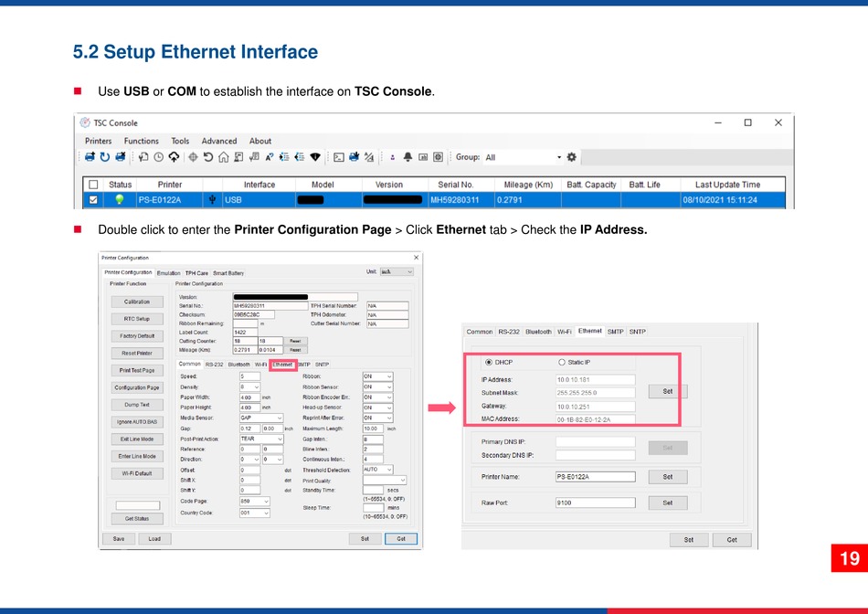Select the Static IP radio button

pos(562,363)
